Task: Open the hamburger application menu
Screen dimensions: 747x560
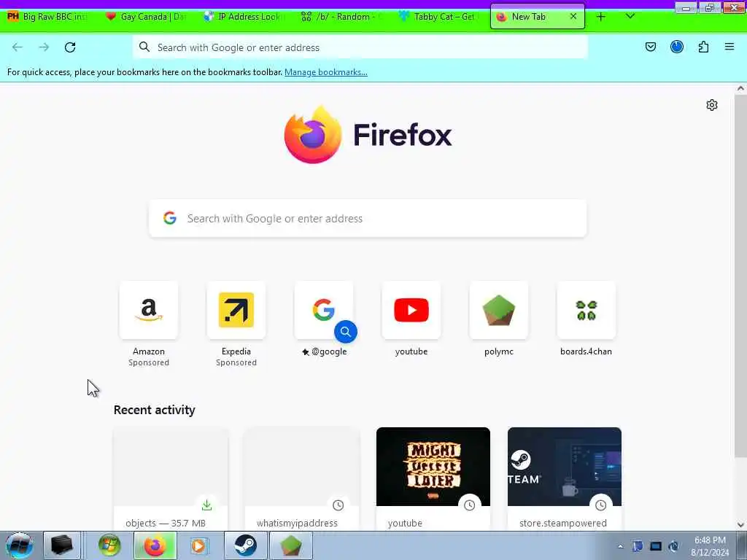Action: 729,47
